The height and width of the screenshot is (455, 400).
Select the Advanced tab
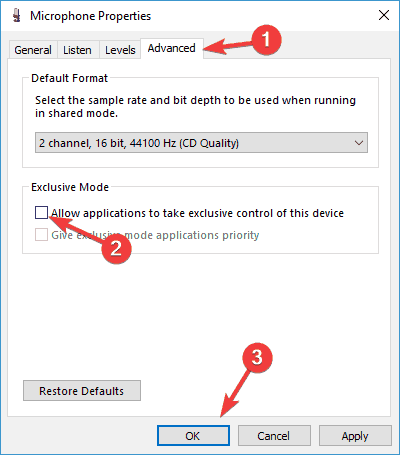pyautogui.click(x=172, y=48)
